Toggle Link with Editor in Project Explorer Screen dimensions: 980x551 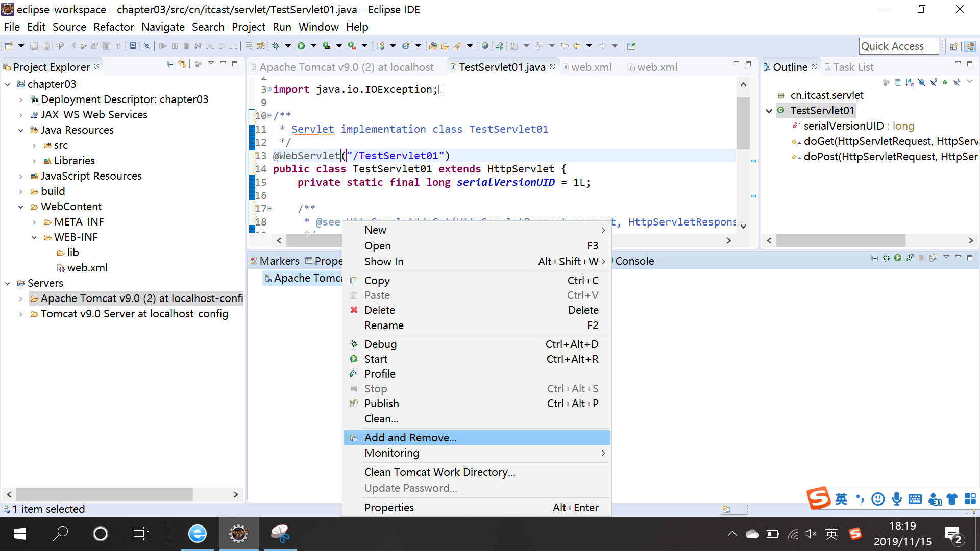tap(182, 64)
